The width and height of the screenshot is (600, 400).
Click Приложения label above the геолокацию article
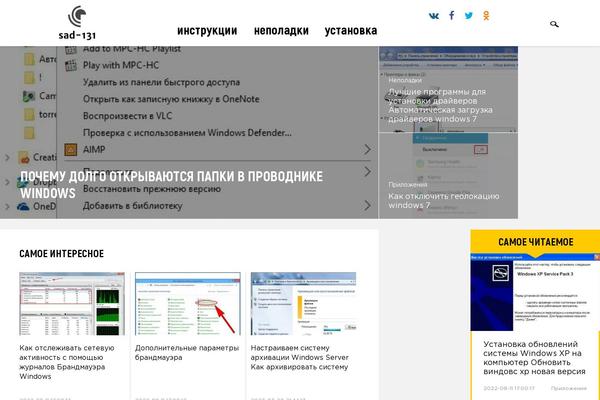[x=408, y=184]
